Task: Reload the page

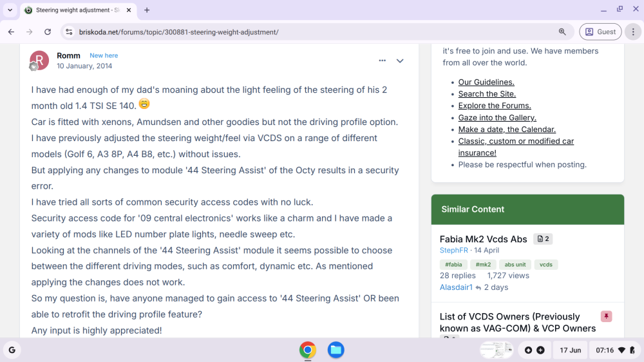Action: pos(48,32)
